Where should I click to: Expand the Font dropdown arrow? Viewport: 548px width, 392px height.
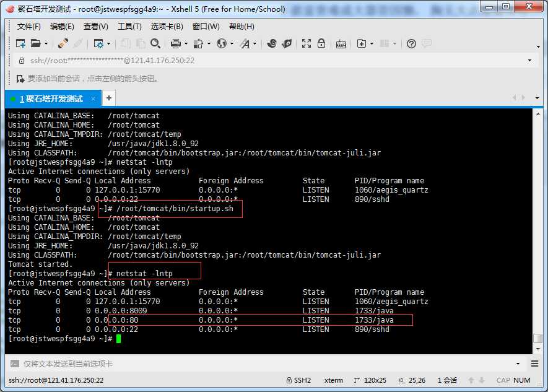(254, 44)
